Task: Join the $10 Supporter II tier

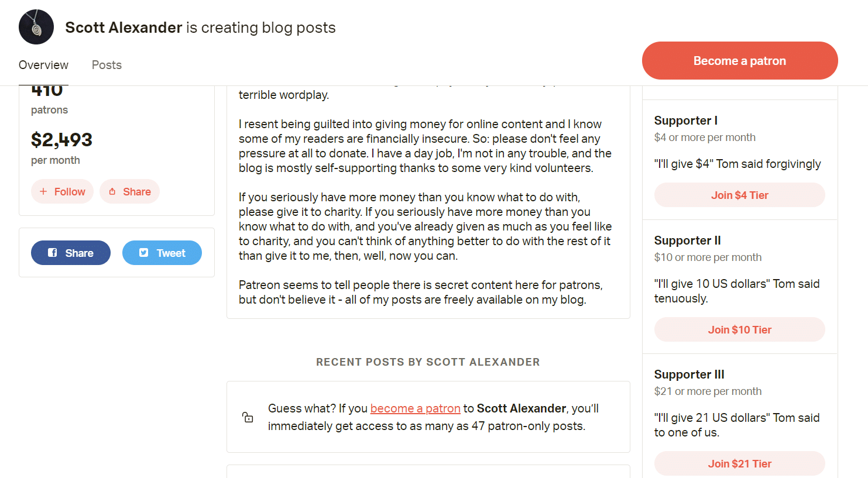Action: (739, 329)
